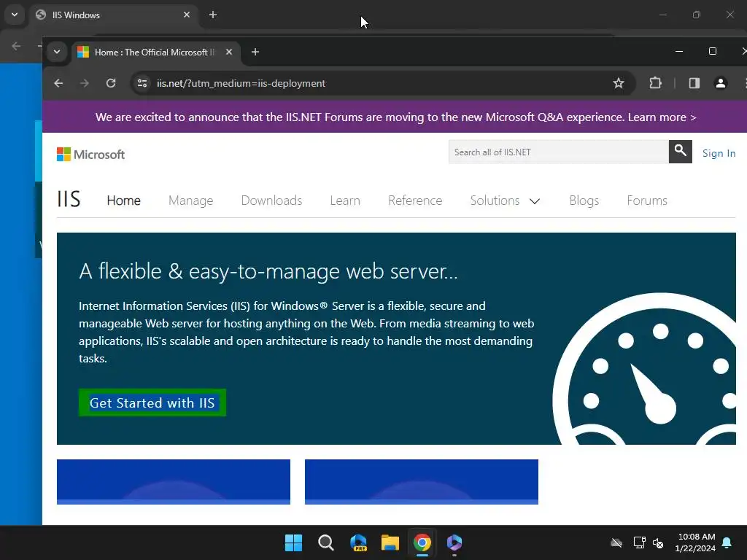This screenshot has width=747, height=560.
Task: Click the search magnifier button on IIS.NET
Action: 681,152
